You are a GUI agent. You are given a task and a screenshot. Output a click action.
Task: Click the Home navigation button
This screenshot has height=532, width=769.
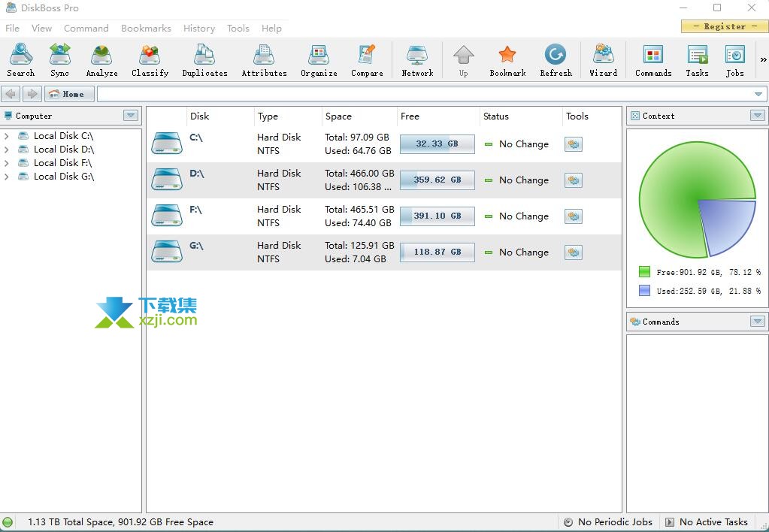pyautogui.click(x=69, y=94)
